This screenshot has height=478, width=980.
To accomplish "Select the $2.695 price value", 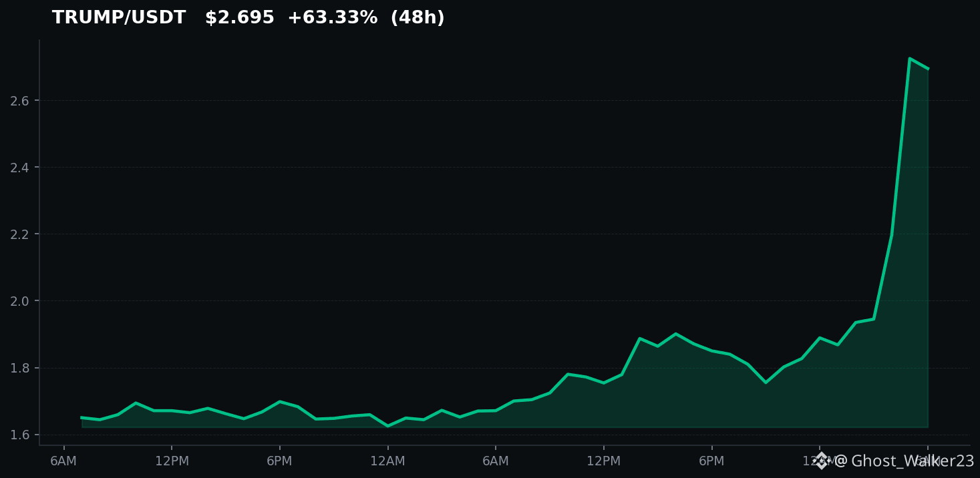I will 240,18.
